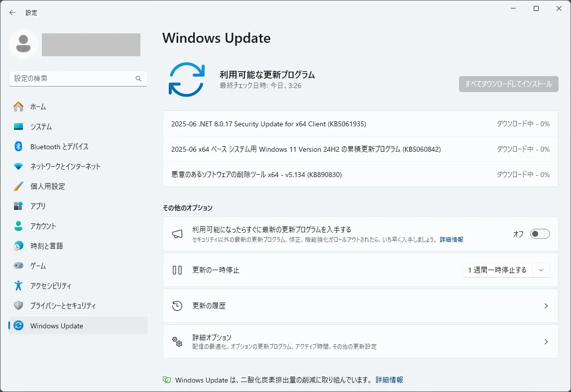Click the オフ label beside the toggle
This screenshot has height=392, width=571.
pos(518,234)
